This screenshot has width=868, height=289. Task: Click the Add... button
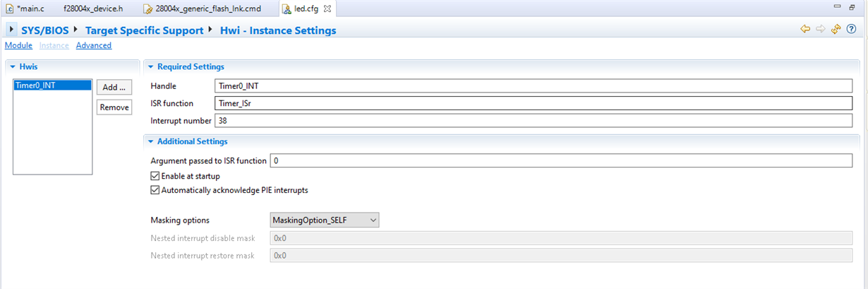click(x=114, y=87)
